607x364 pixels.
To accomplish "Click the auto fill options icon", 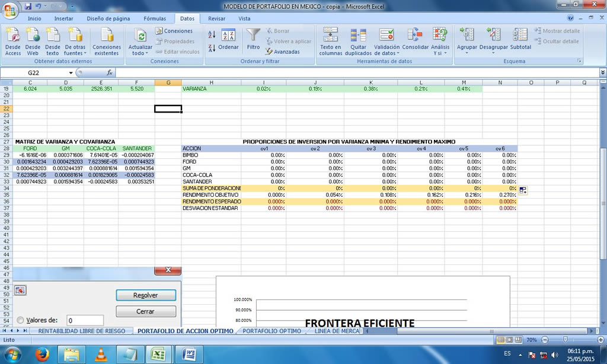I will pos(523,190).
